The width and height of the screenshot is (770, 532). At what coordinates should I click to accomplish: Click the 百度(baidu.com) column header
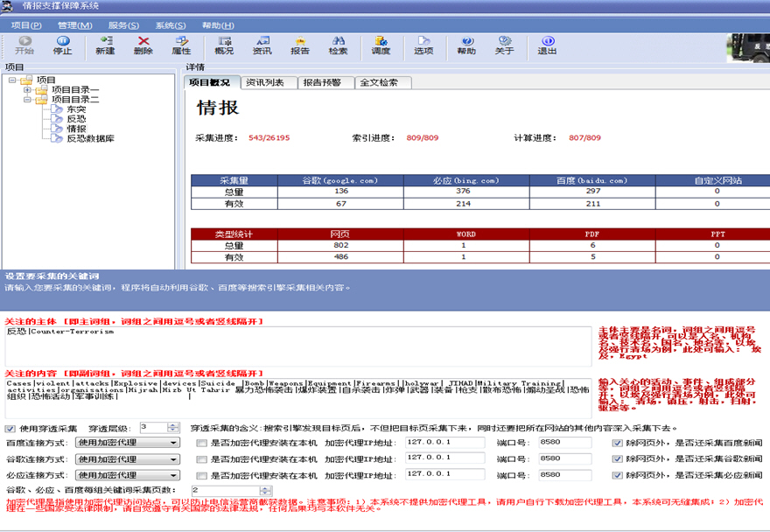592,180
